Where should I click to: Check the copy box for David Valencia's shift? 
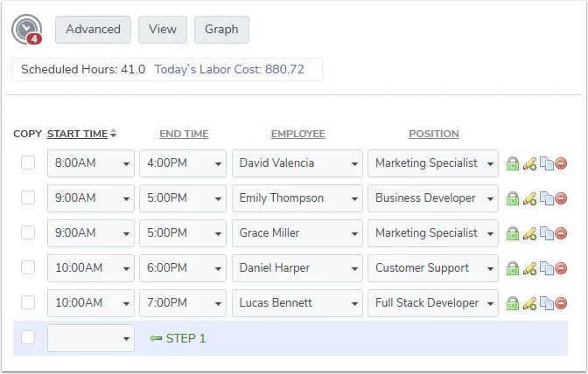(28, 163)
